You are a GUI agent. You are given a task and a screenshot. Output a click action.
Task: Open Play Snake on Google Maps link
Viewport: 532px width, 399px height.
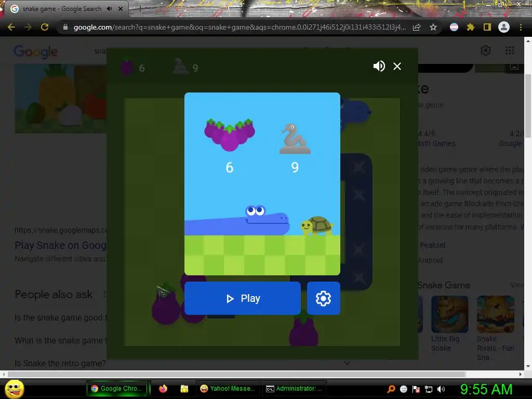(x=60, y=245)
